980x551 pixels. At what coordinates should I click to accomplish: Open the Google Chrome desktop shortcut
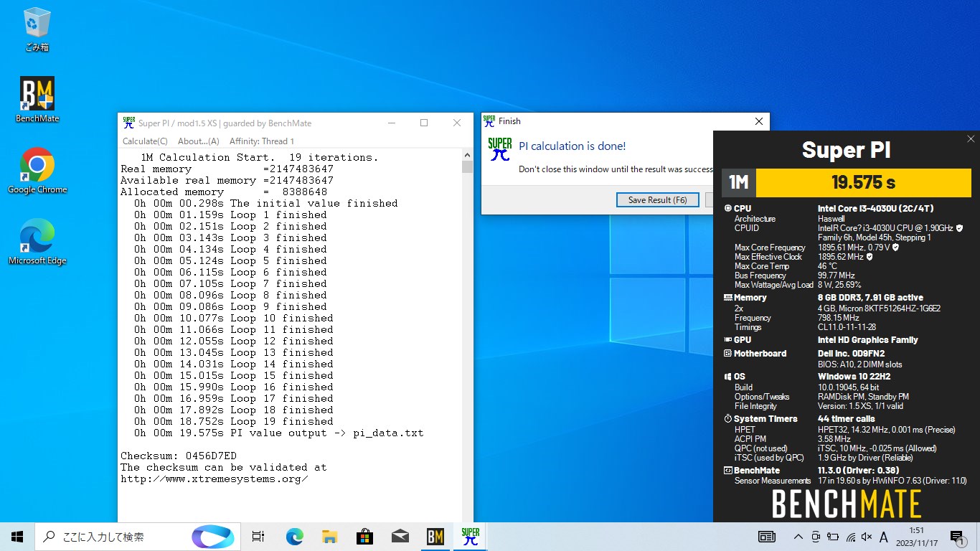[x=37, y=171]
